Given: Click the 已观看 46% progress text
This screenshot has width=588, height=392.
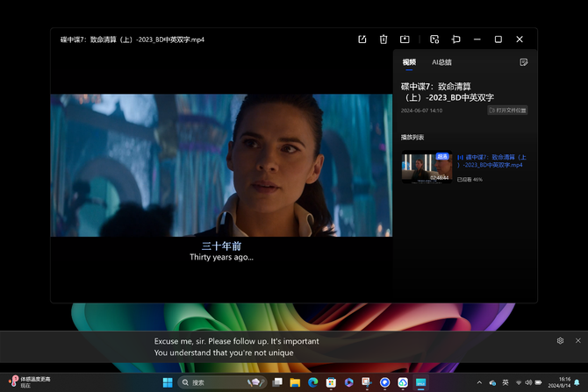Looking at the screenshot, I should [x=470, y=180].
